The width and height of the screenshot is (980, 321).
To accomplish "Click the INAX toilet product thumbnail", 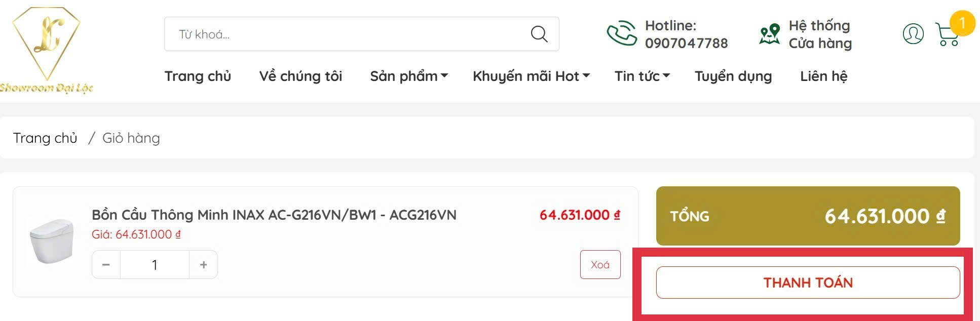I will pos(52,240).
